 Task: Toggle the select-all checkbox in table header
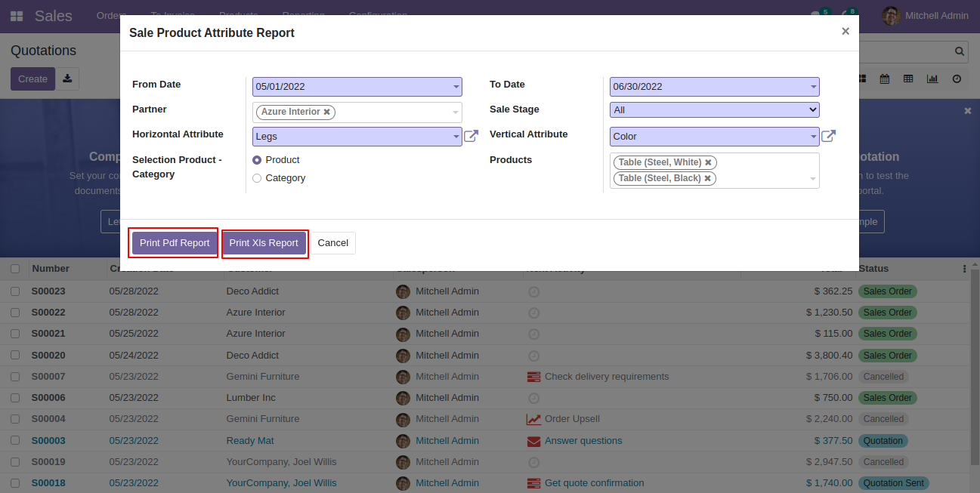pos(15,269)
